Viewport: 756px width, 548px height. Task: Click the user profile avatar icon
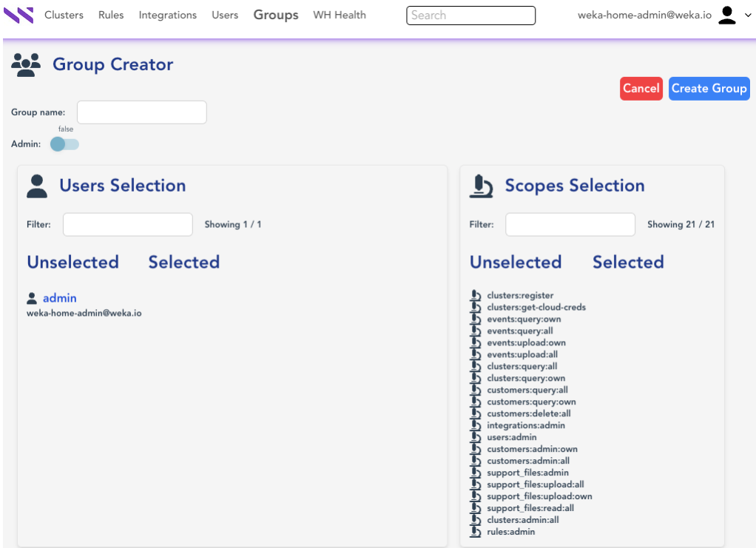pyautogui.click(x=727, y=15)
